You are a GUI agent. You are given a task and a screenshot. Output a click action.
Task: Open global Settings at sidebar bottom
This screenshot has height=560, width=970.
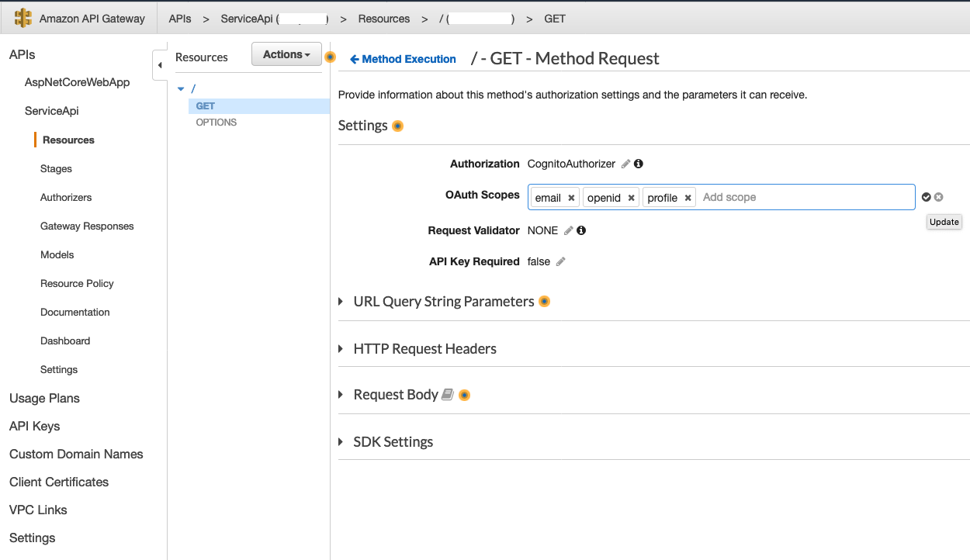(x=33, y=538)
